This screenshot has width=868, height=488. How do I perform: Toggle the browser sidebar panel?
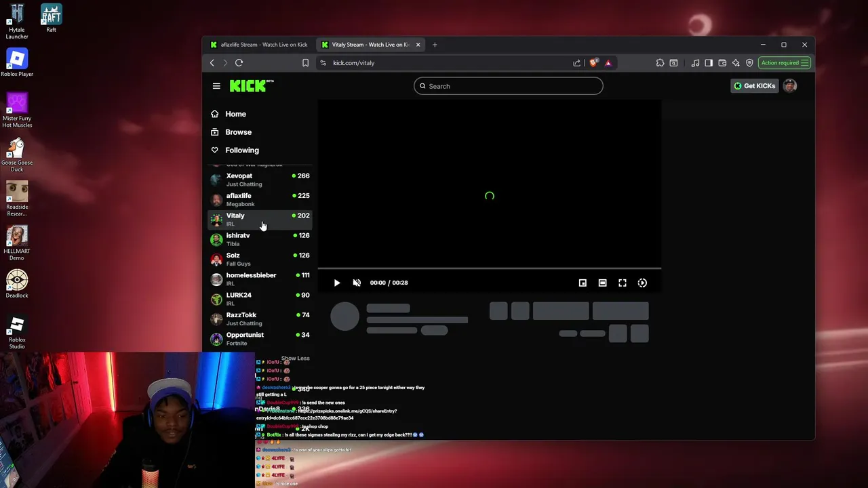709,63
